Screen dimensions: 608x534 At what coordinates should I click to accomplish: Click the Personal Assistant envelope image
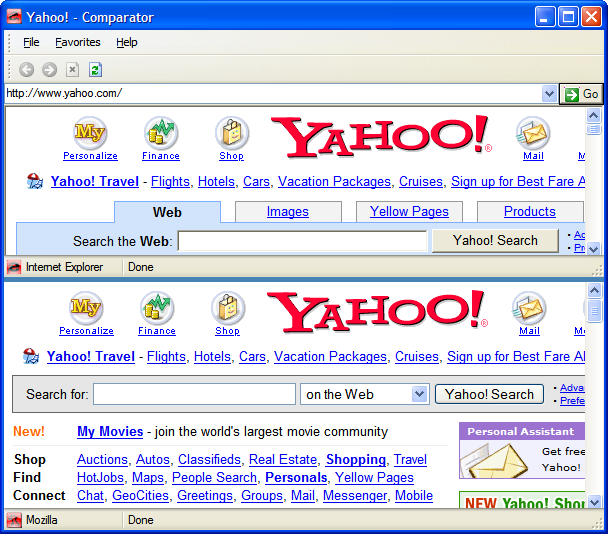click(495, 460)
